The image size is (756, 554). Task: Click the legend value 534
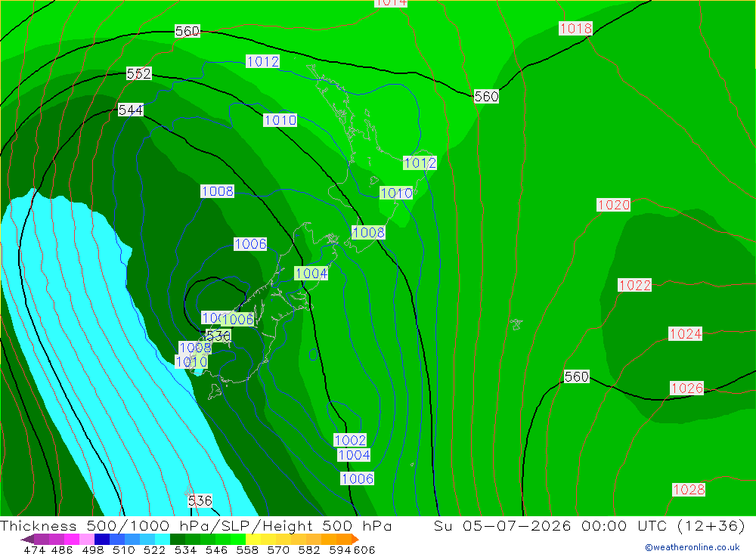click(x=185, y=549)
